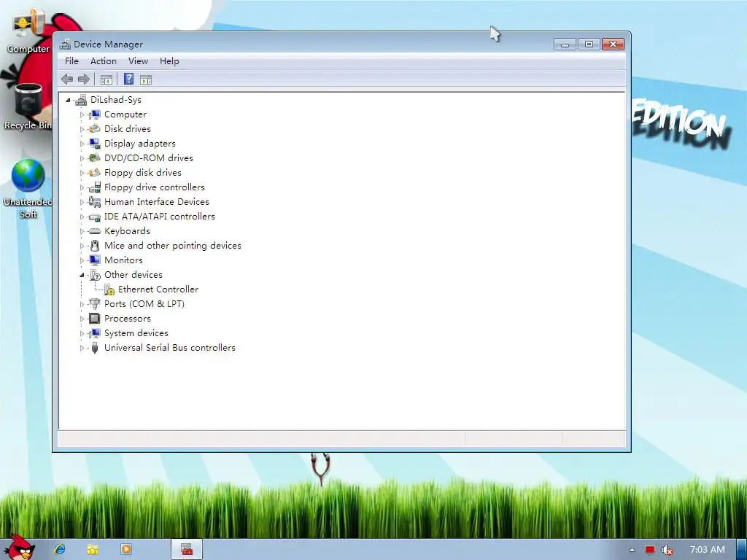Open Windows Explorer folder on taskbar
The width and height of the screenshot is (747, 560).
click(x=93, y=550)
